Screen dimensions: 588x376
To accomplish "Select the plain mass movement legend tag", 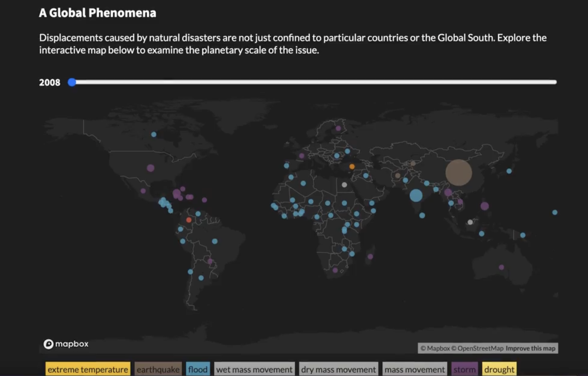I will coord(414,369).
